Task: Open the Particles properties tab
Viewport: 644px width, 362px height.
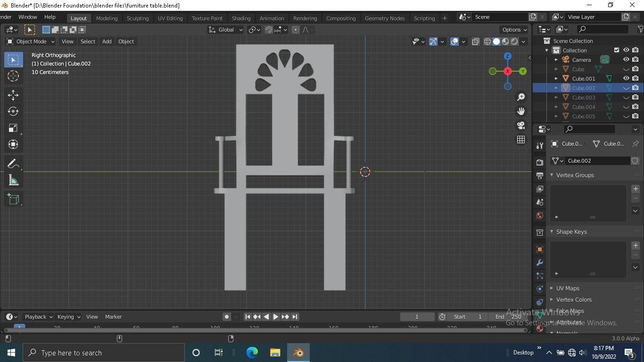Action: tap(540, 276)
